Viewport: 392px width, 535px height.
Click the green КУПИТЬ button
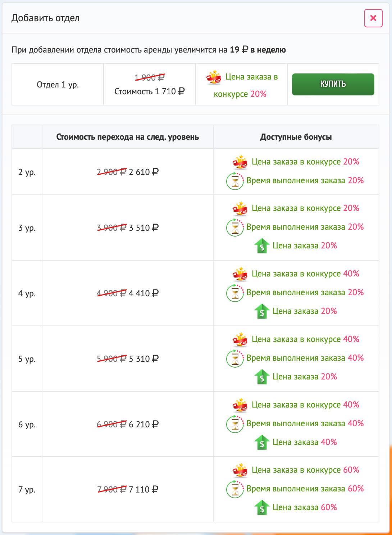pyautogui.click(x=333, y=84)
